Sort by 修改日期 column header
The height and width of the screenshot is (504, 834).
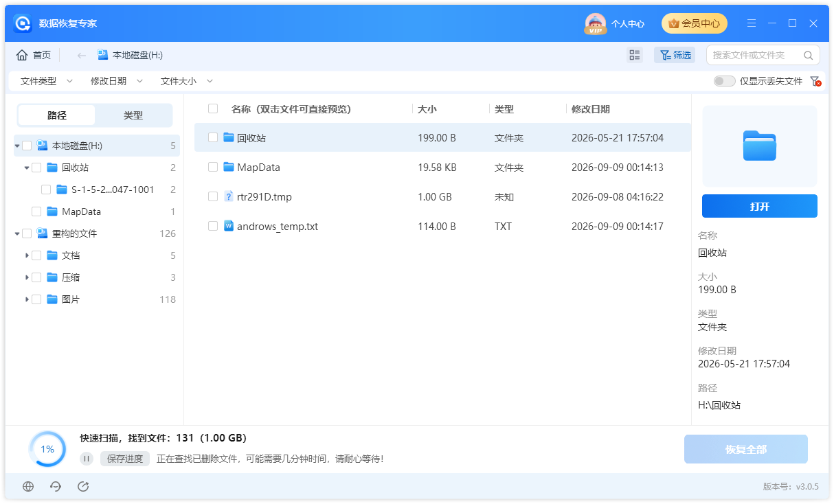(x=591, y=109)
